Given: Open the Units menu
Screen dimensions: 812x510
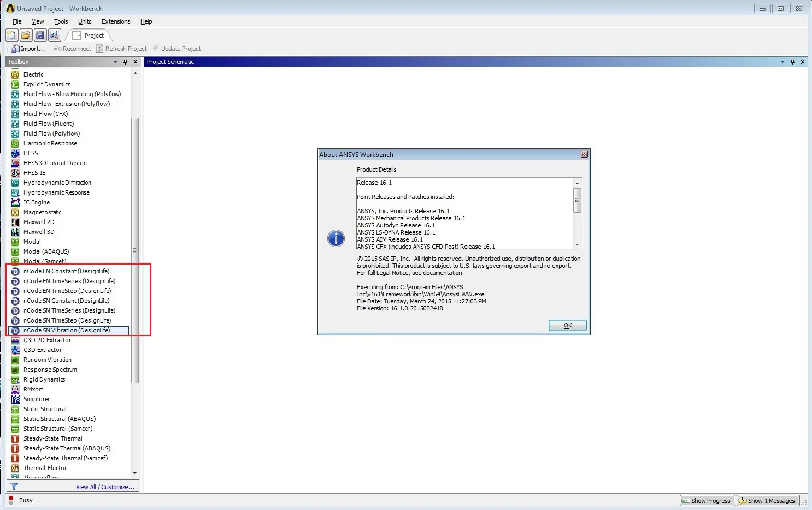Looking at the screenshot, I should [85, 21].
